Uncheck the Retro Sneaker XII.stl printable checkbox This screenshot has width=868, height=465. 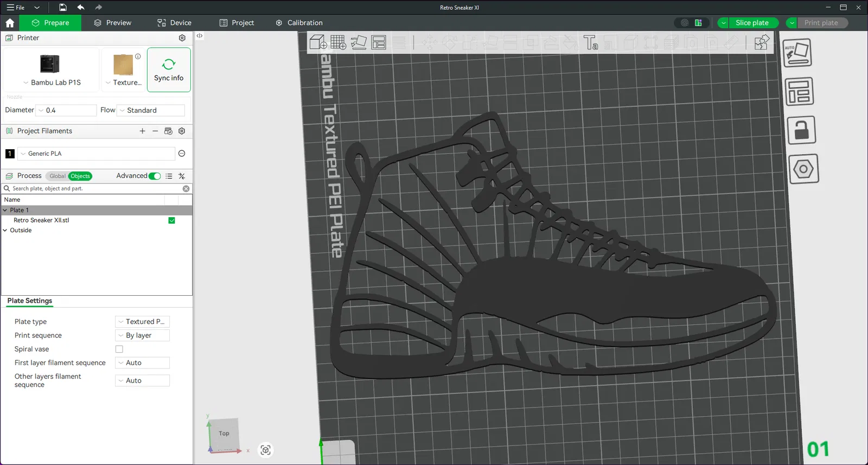point(171,220)
